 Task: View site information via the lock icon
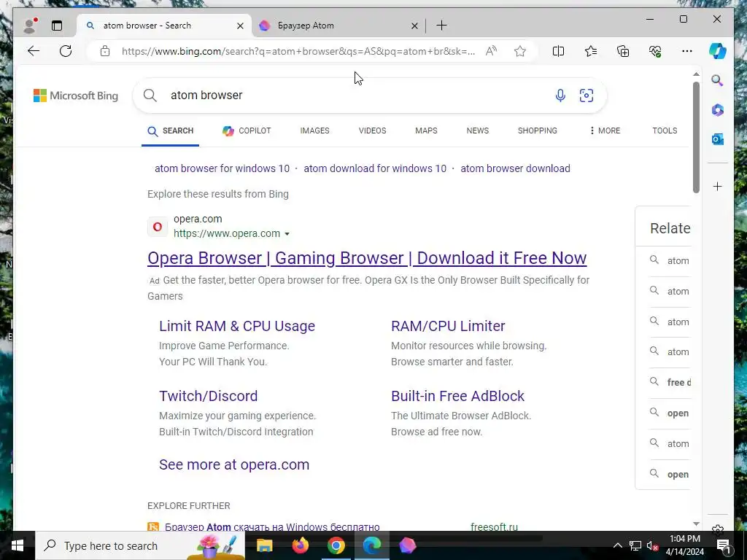pyautogui.click(x=105, y=52)
